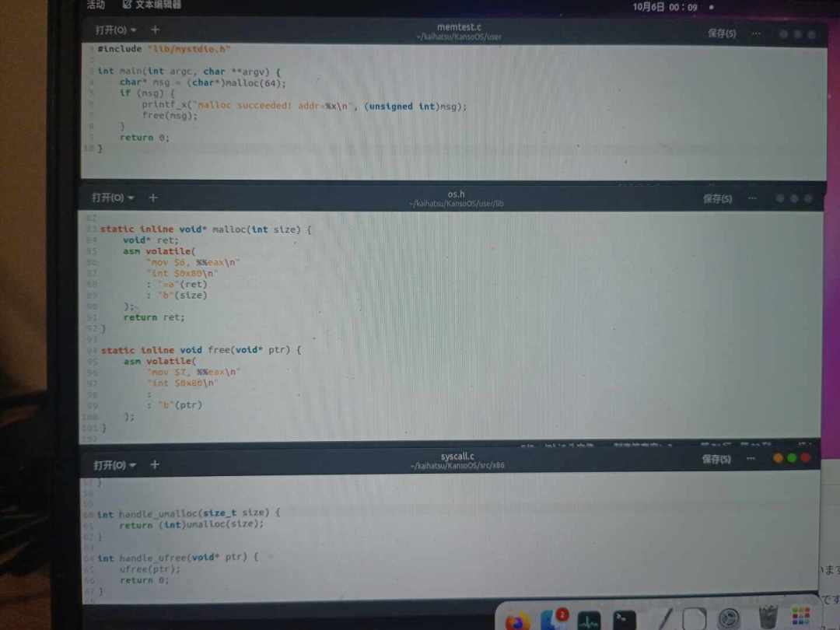The height and width of the screenshot is (630, 840).
Task: Click the 'static inline void free(void* ptr)' line
Action: [x=201, y=350]
